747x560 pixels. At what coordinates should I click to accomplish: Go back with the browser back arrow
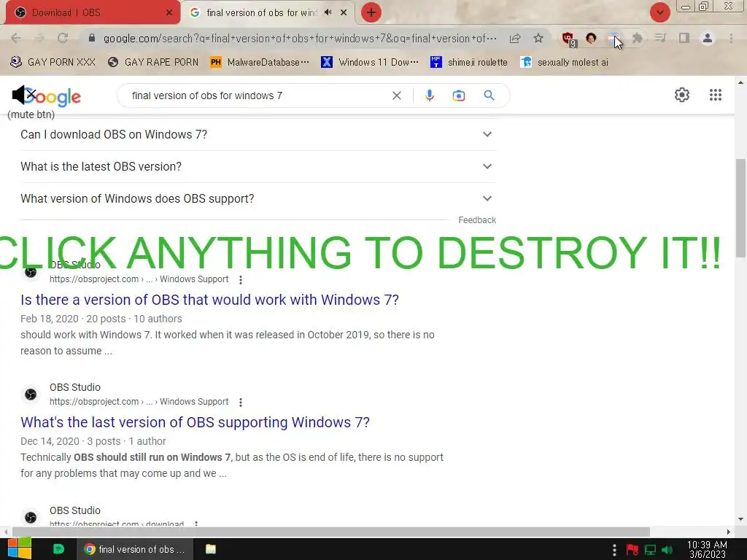click(16, 38)
